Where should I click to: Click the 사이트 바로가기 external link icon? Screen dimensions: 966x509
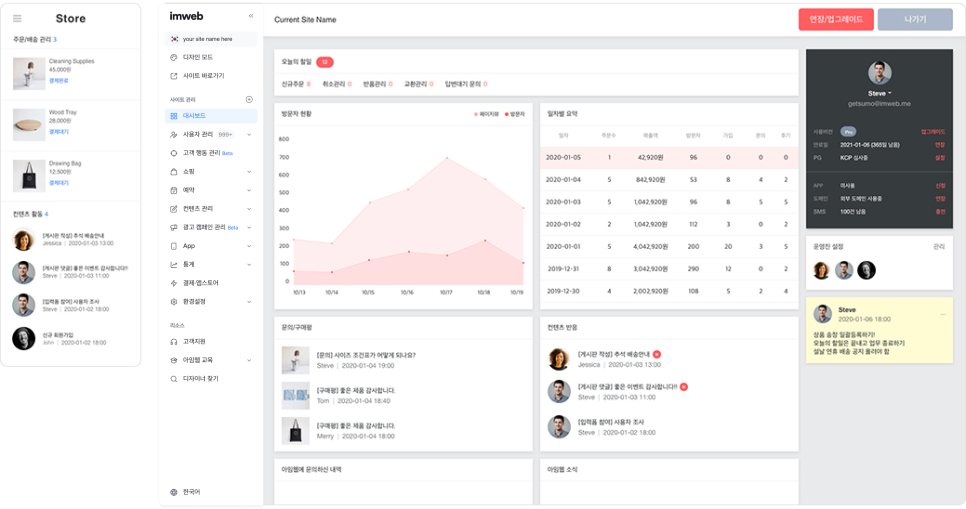coord(174,76)
